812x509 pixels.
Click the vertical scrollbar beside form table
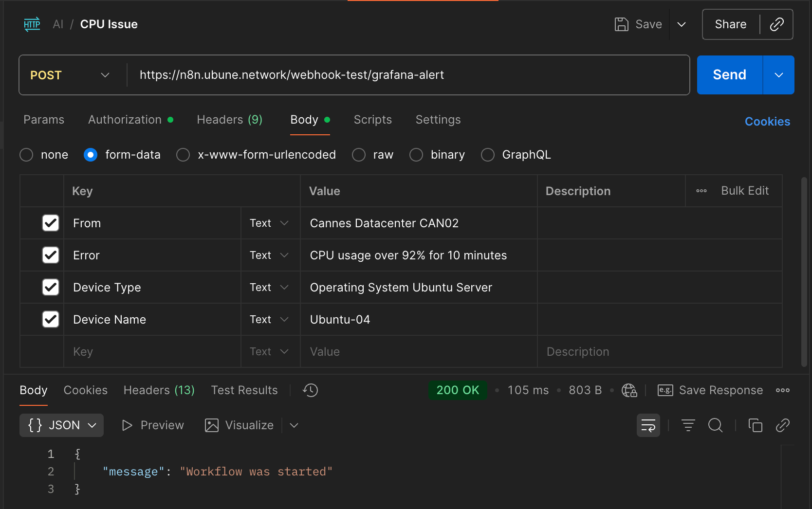pyautogui.click(x=804, y=273)
